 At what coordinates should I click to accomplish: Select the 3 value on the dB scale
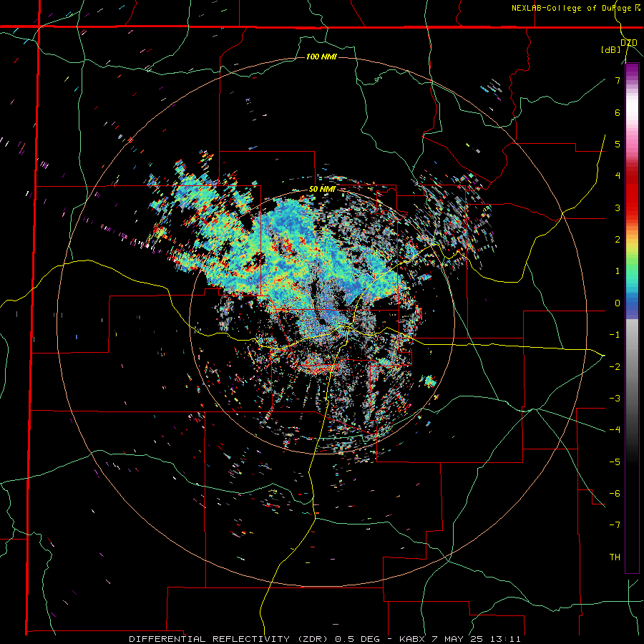coord(618,208)
